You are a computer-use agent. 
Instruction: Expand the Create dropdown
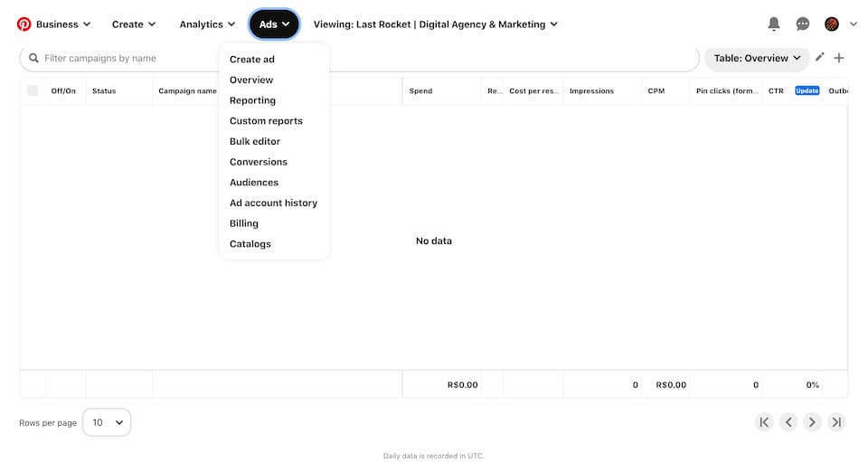tap(134, 24)
